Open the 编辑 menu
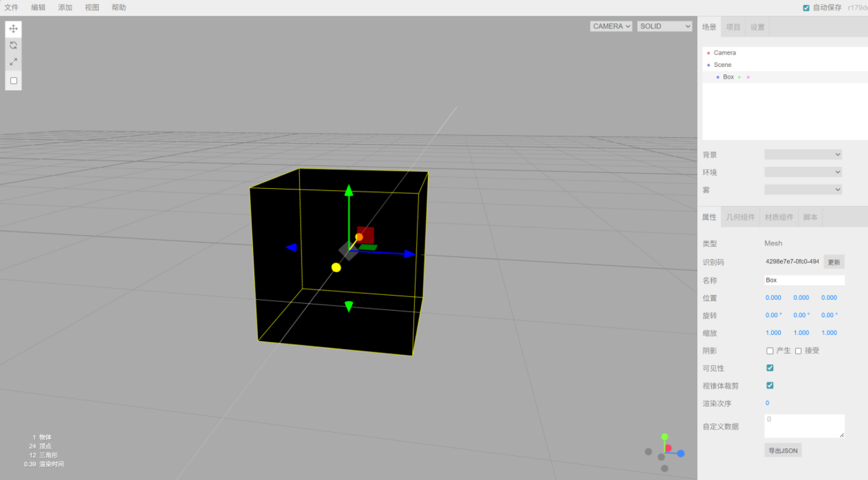Viewport: 868px width, 480px height. pyautogui.click(x=39, y=8)
